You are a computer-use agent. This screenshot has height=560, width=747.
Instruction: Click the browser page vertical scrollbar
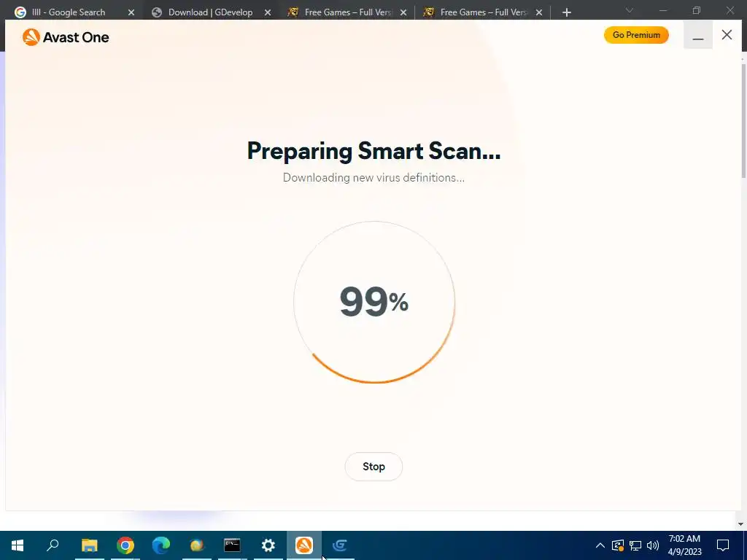[x=743, y=121]
